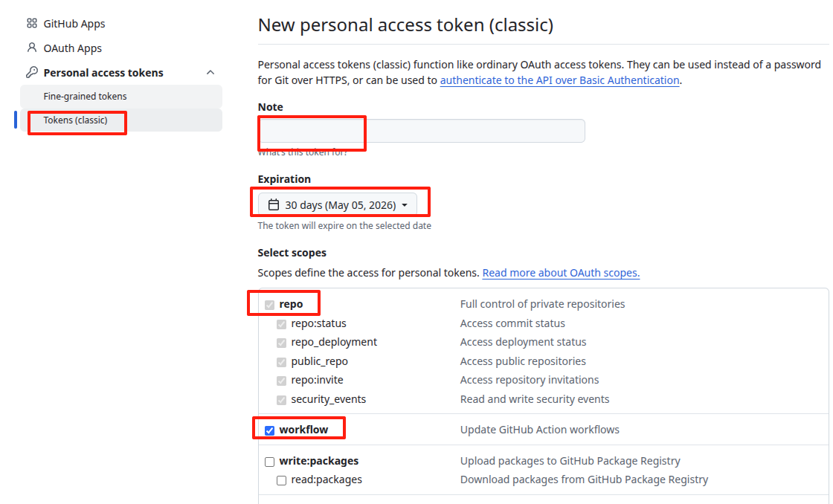Open the Expiration 30 days dropdown
Image resolution: width=833 pixels, height=504 pixels.
tap(338, 205)
